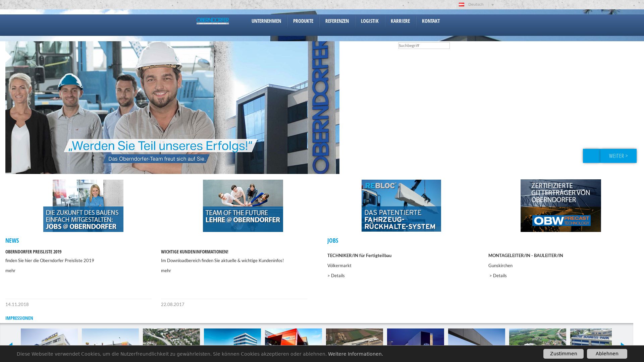Open Techniker/in für Fertigteilbau job
The image size is (644, 362).
point(359,255)
